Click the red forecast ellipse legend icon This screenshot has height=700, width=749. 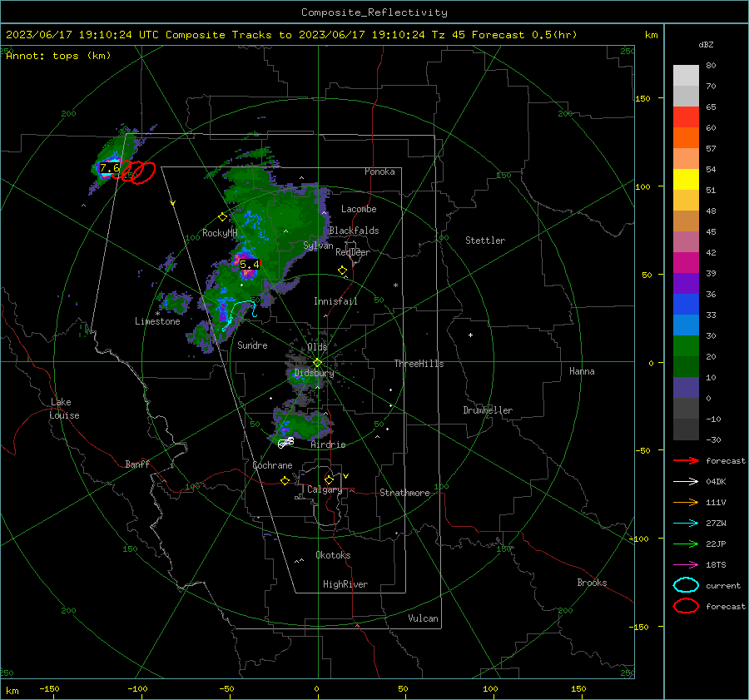coord(686,606)
